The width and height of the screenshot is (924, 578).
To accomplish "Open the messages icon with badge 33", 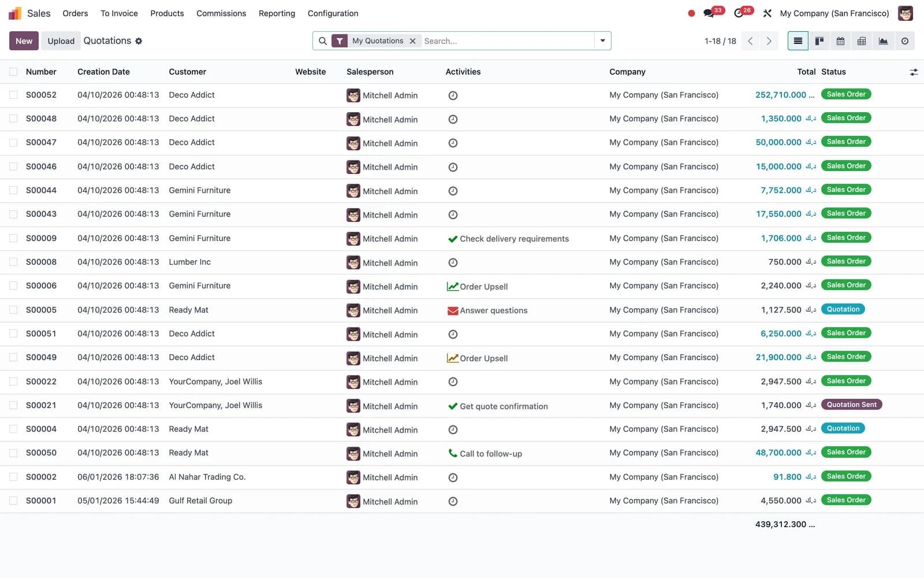I will pos(709,13).
